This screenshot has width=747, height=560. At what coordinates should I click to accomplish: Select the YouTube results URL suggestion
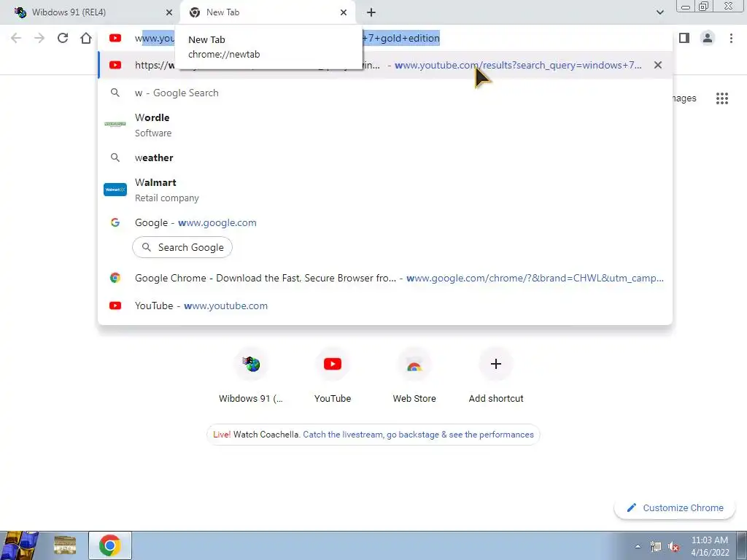(x=385, y=65)
